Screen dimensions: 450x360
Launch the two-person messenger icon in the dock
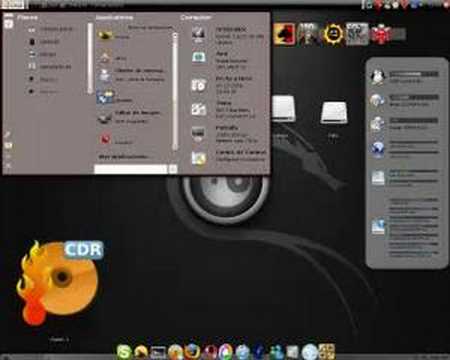276,352
